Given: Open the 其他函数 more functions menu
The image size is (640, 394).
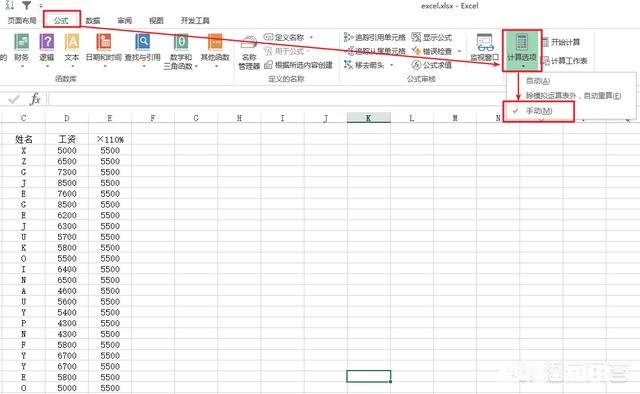Looking at the screenshot, I should [x=215, y=49].
